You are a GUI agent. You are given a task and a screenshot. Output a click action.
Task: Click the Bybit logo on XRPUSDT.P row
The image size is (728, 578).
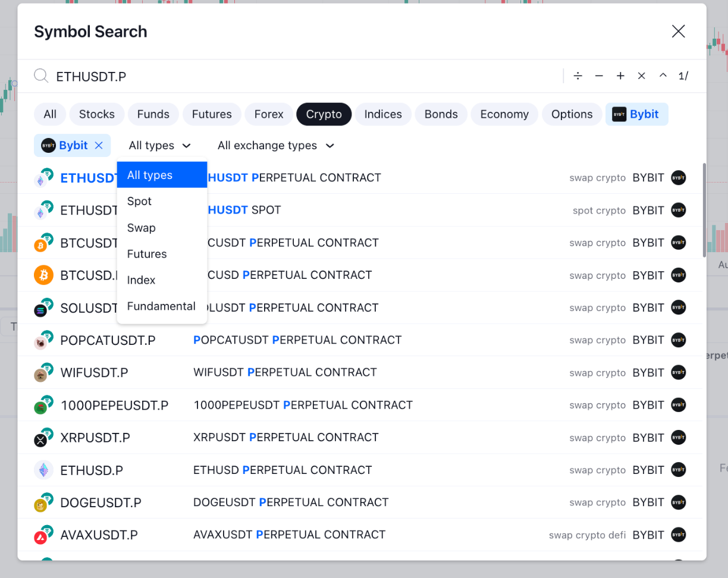(678, 438)
